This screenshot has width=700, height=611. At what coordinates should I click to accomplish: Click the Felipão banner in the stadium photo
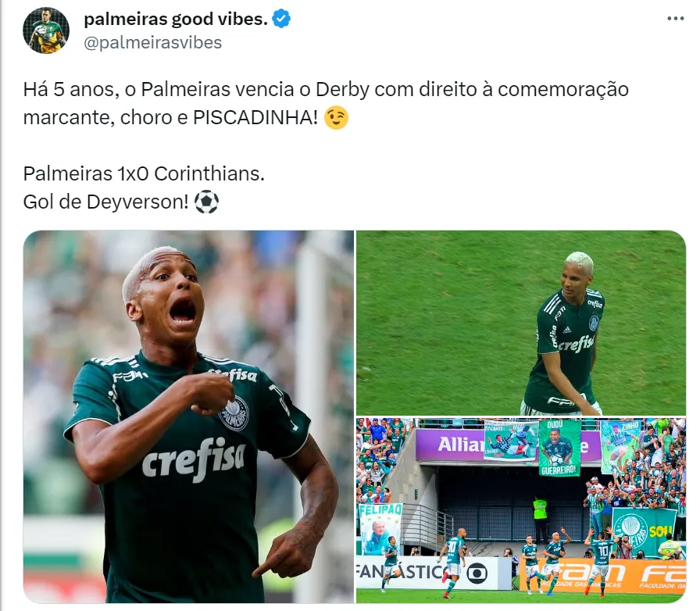pyautogui.click(x=380, y=529)
